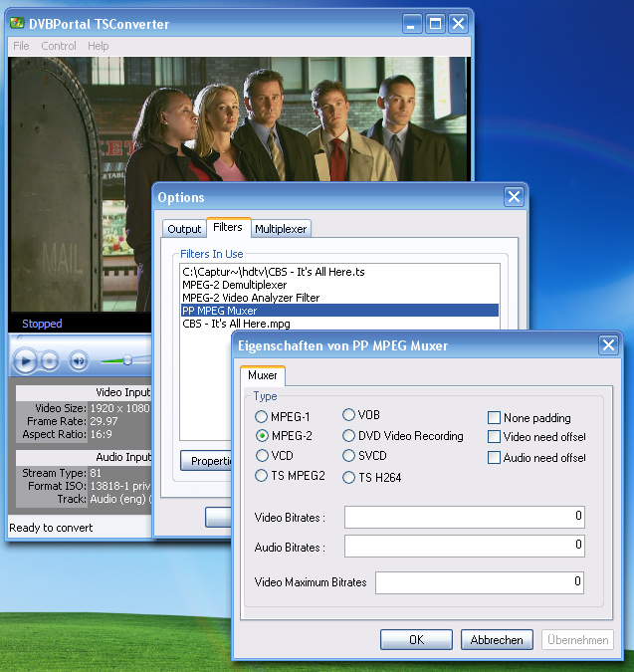
Task: Select the TS H264 option
Action: [349, 478]
